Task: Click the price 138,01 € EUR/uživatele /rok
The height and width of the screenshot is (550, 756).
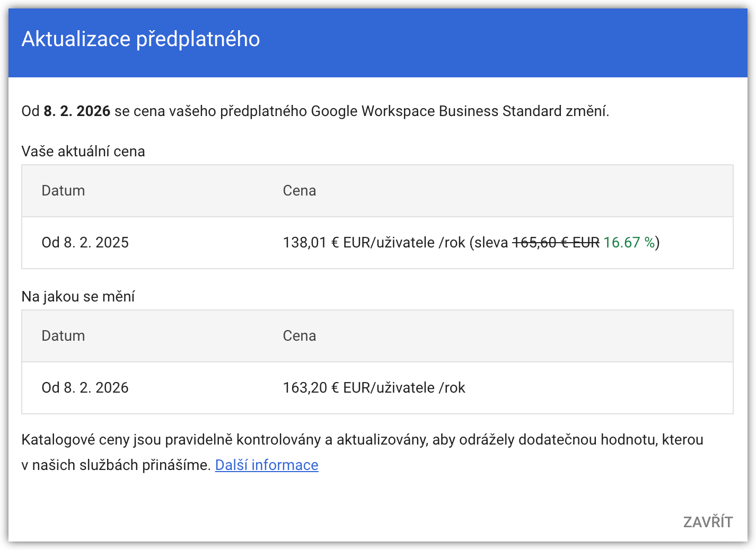Action: coord(374,243)
